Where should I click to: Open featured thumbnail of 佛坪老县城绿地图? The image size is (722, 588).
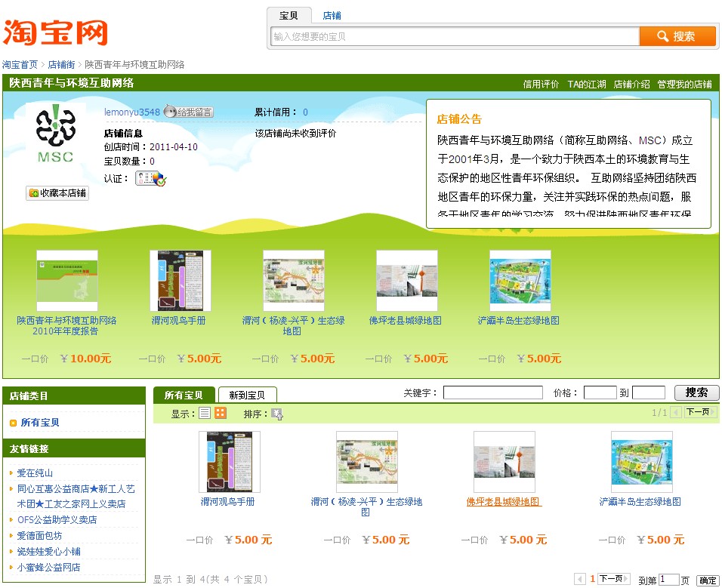[407, 281]
